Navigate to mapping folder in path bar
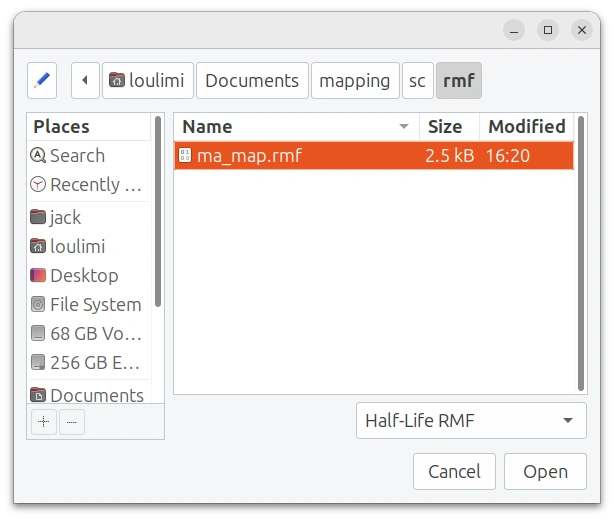This screenshot has height=520, width=614. pyautogui.click(x=355, y=81)
